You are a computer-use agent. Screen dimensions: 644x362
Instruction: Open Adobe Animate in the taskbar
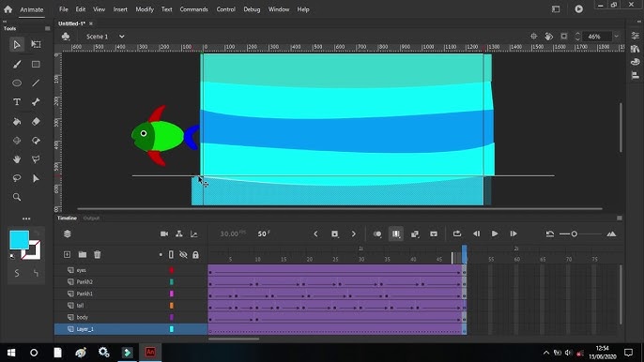(151, 353)
